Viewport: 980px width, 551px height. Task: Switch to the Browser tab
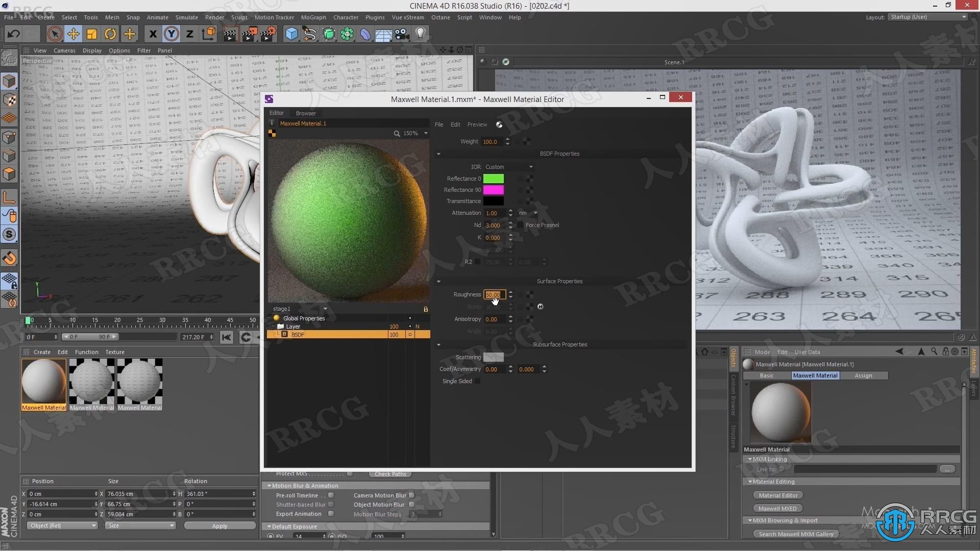[306, 112]
